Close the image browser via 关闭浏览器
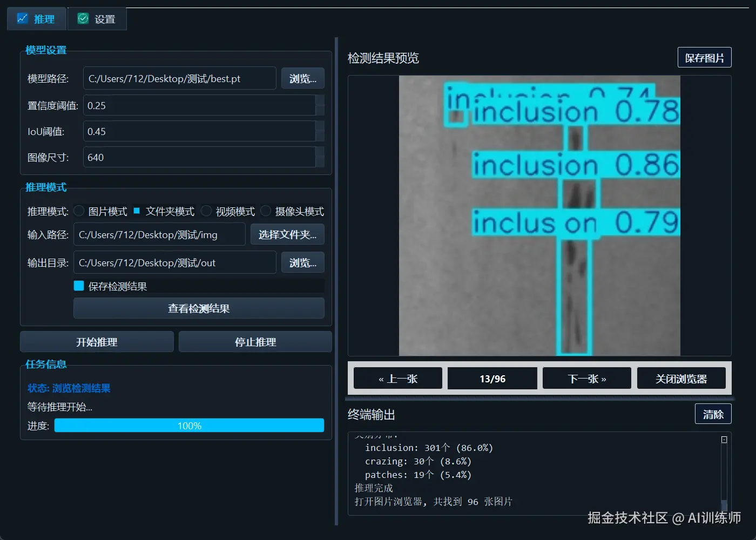The width and height of the screenshot is (756, 540). [681, 378]
